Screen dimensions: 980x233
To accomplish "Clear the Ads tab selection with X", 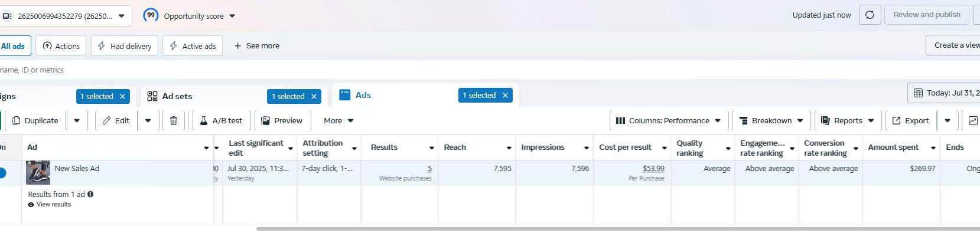I will [505, 95].
